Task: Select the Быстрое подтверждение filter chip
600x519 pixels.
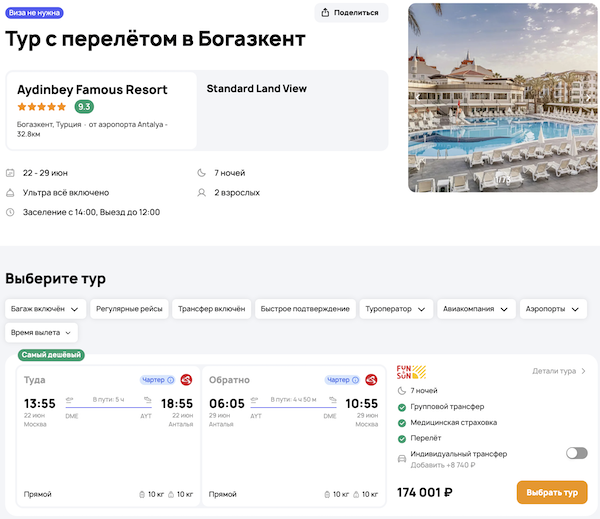Action: 305,309
